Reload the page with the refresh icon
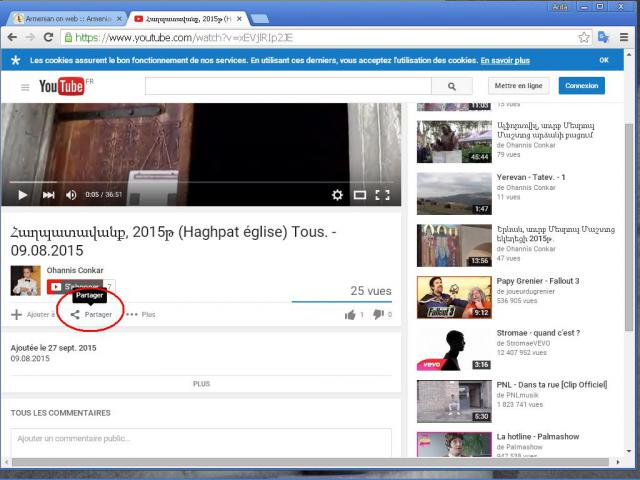The width and height of the screenshot is (640, 480). coord(48,38)
